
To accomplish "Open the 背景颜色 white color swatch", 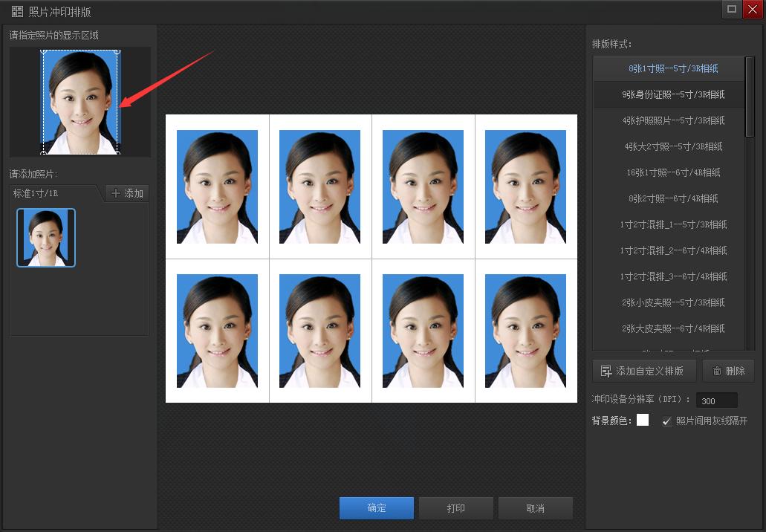I will click(x=643, y=421).
